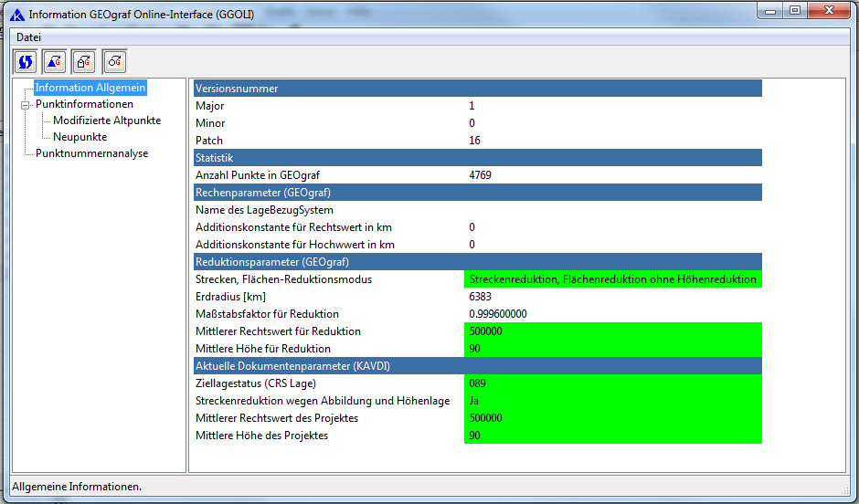Collapse the Punktinformationen tree node
Viewport: 859px width, 504px height.
point(26,105)
